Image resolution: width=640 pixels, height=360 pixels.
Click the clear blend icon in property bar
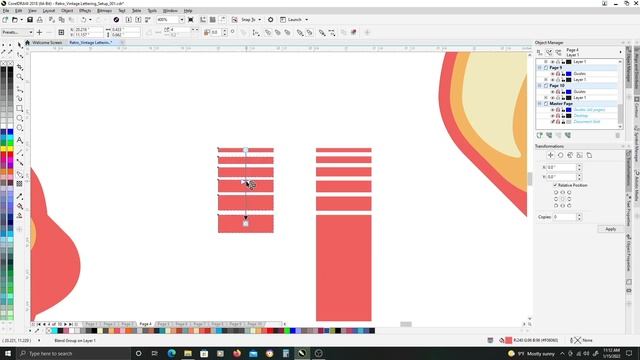coord(353,32)
